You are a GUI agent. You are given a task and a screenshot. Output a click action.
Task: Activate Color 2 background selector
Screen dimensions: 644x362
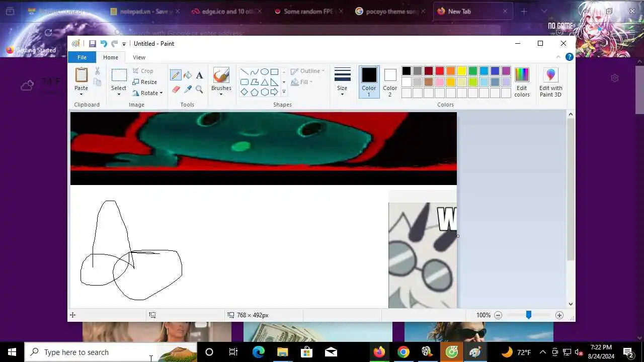[x=390, y=82]
